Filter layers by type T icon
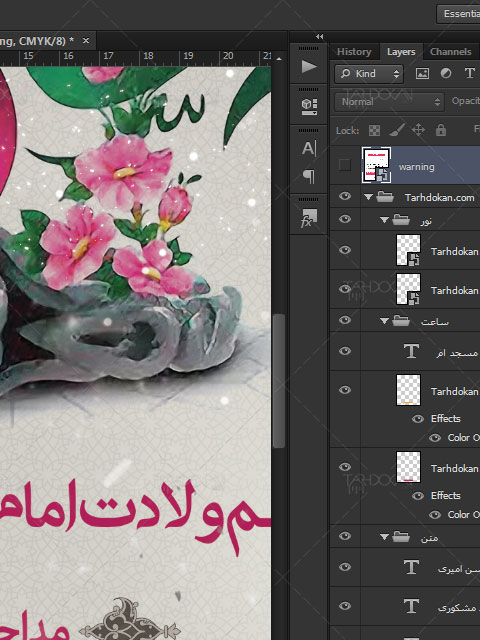 (469, 73)
